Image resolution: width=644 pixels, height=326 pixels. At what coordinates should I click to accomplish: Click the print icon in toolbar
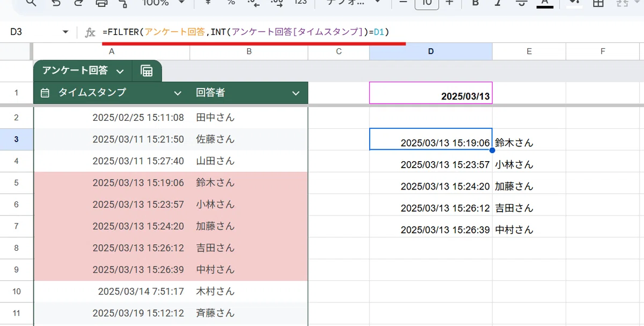tap(101, 3)
